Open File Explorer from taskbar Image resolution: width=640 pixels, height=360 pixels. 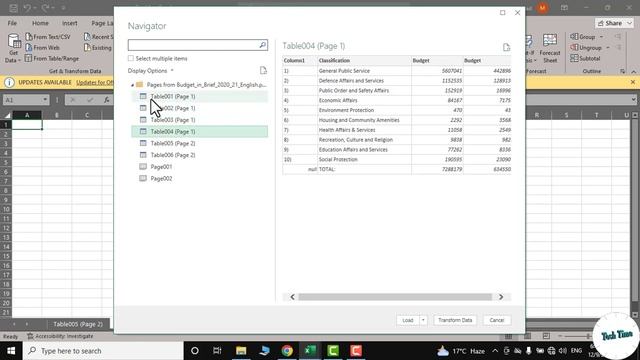(241, 351)
